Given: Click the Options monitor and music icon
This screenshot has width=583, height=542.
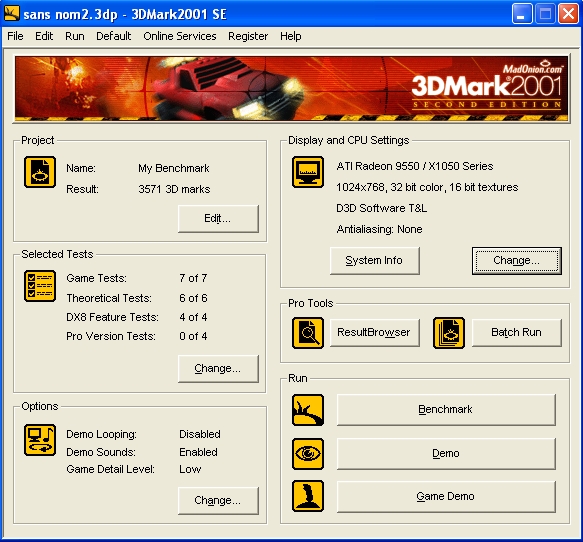Looking at the screenshot, I should (40, 440).
